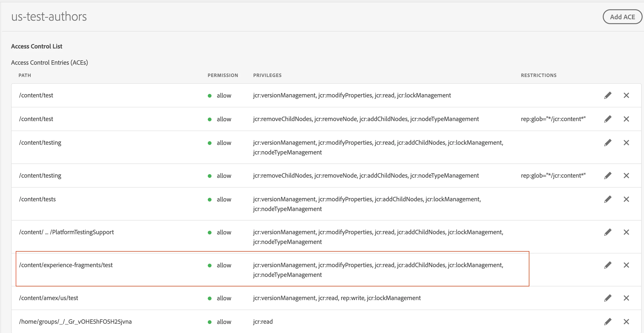The width and height of the screenshot is (644, 333).
Task: Edit the first /content/test ACE entry
Action: 608,95
